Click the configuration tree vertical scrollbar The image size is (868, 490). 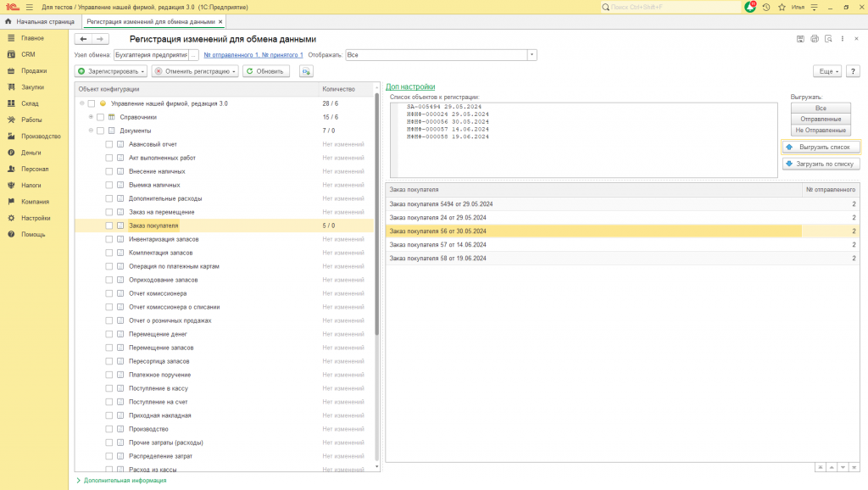pyautogui.click(x=377, y=213)
